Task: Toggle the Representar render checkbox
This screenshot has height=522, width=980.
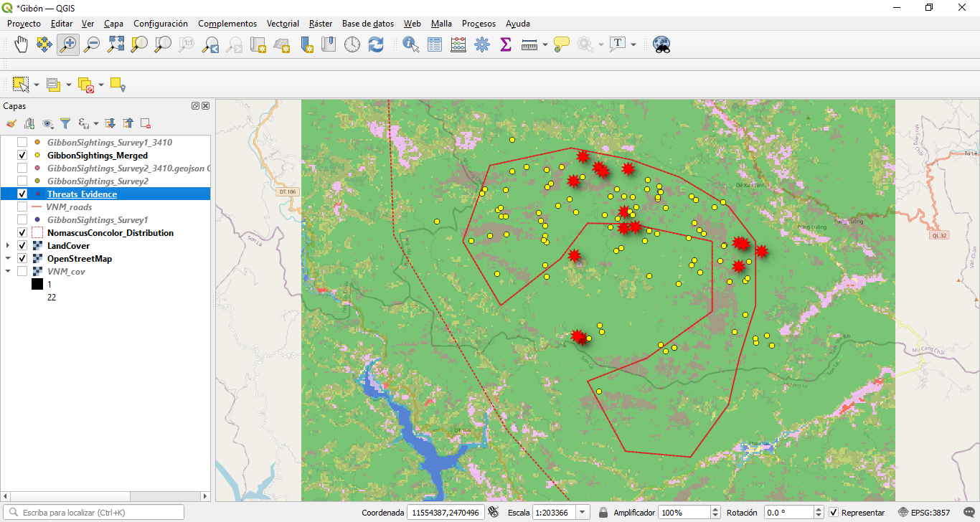Action: 833,513
